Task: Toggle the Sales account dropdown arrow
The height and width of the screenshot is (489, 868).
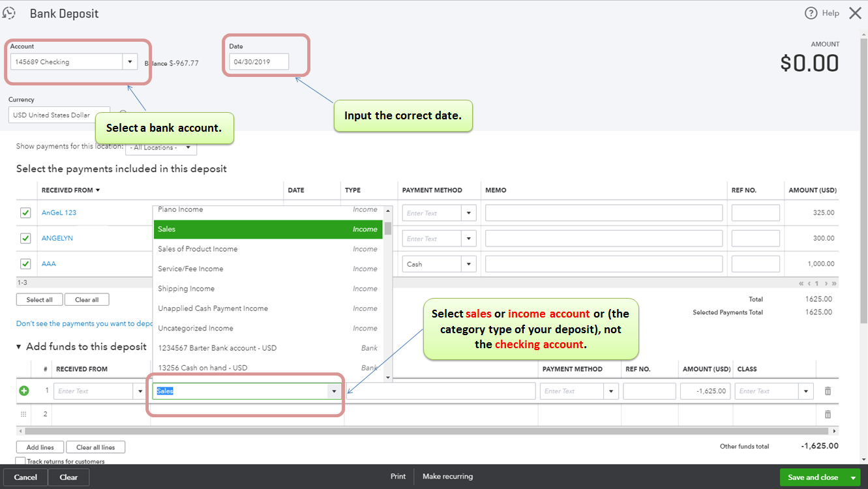Action: tap(334, 391)
